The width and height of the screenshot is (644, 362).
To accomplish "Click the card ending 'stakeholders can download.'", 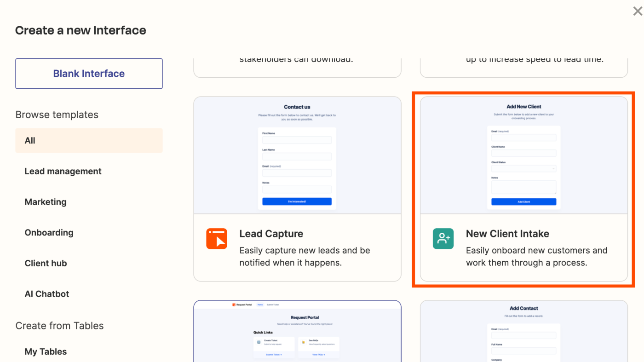I will 297,68.
